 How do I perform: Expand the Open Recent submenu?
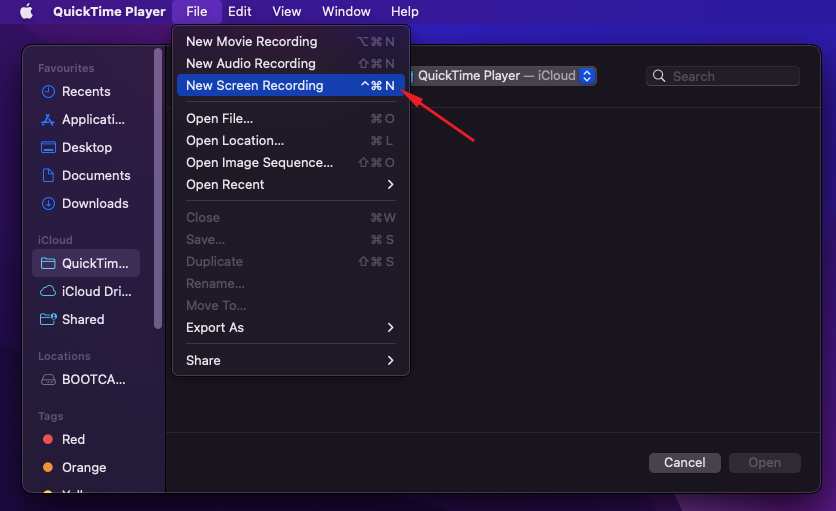(x=291, y=185)
